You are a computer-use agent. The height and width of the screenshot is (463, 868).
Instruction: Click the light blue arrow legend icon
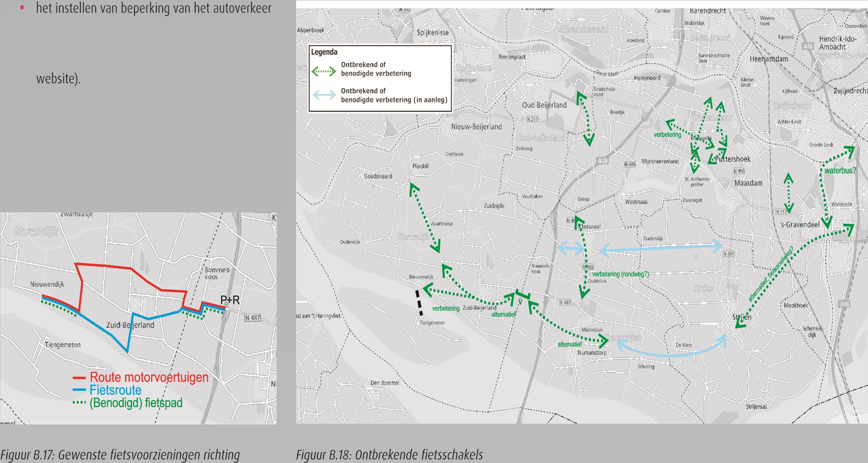click(x=324, y=94)
